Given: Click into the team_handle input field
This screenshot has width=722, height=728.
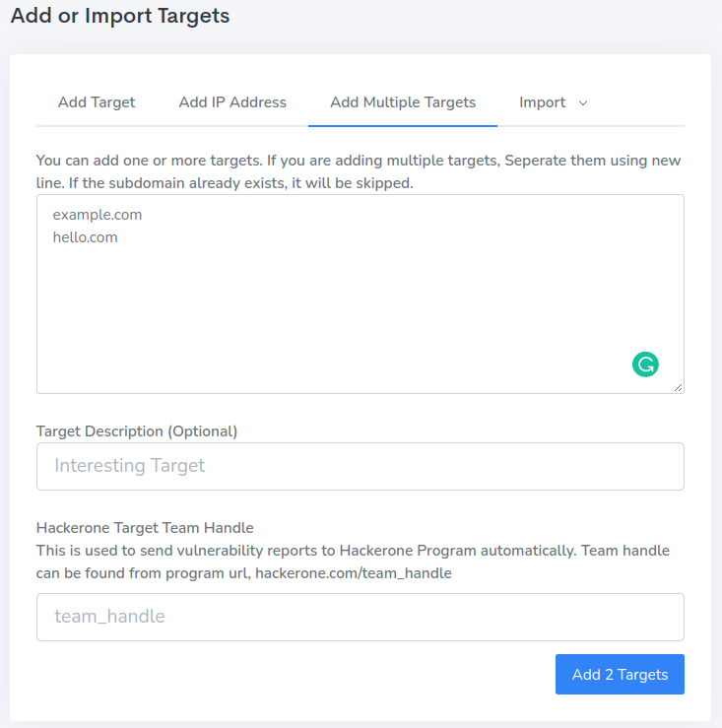Looking at the screenshot, I should point(360,617).
